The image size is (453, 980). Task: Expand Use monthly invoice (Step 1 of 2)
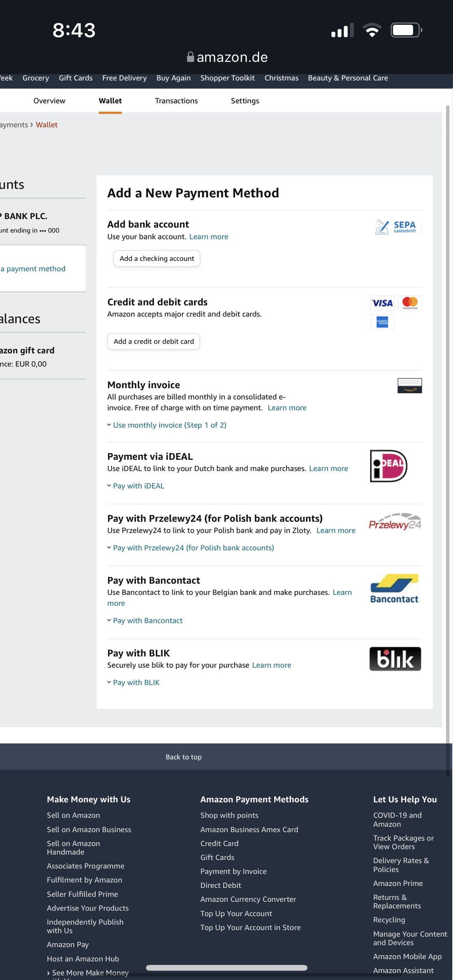coord(169,425)
